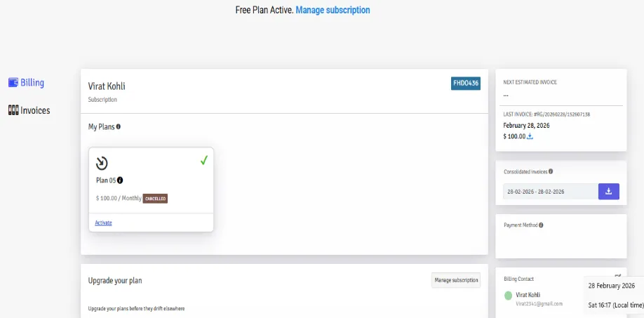This screenshot has height=318, width=644.
Task: Open the Billing section in sidebar
Action: coord(26,83)
